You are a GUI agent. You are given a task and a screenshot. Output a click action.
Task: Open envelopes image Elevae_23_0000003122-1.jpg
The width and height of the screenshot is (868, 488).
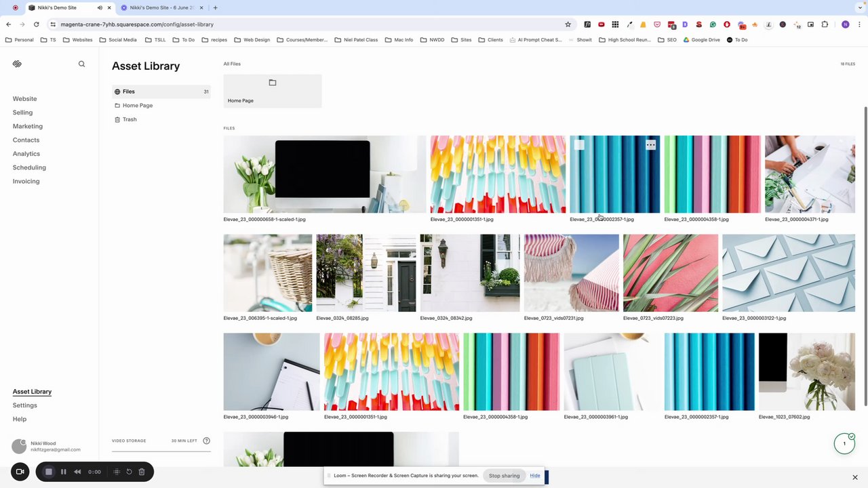[789, 273]
